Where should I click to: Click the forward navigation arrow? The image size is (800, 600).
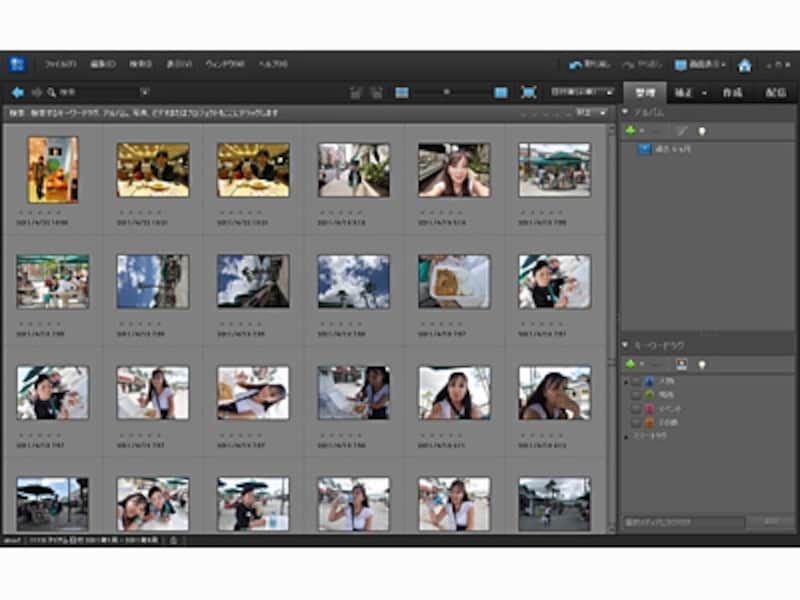[37, 92]
